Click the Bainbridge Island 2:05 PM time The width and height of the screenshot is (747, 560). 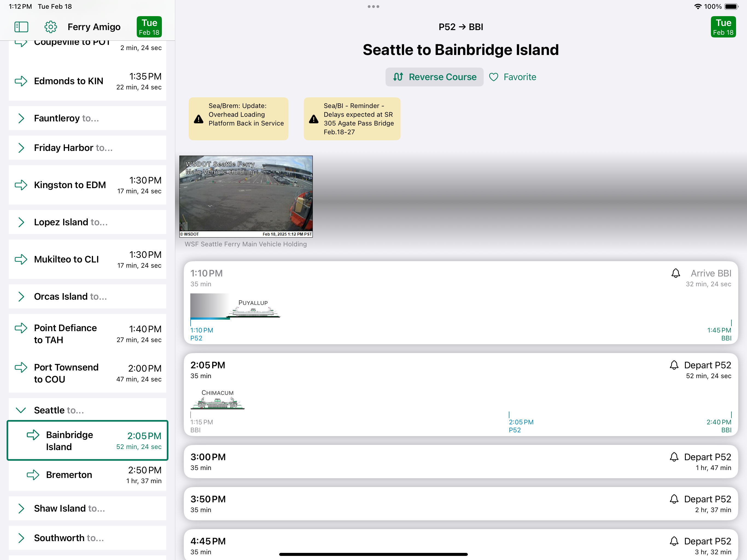pyautogui.click(x=144, y=436)
